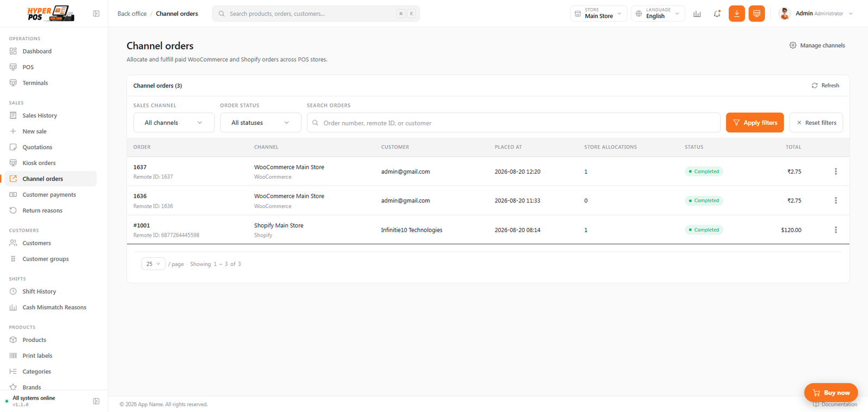Focus the global search field

(x=316, y=14)
